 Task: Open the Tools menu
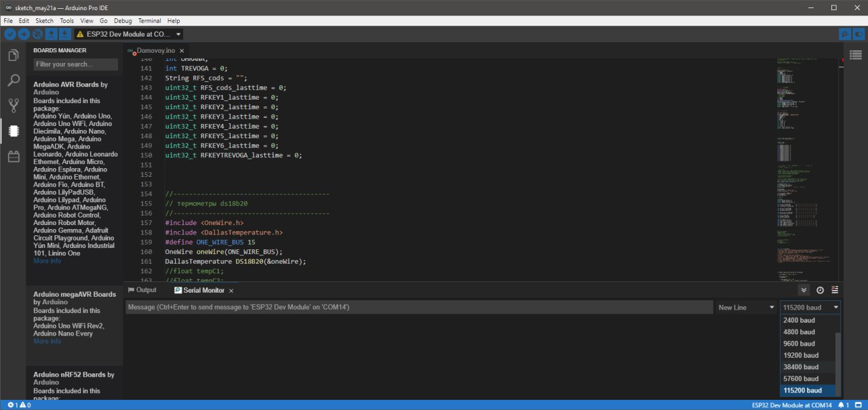[x=67, y=21]
